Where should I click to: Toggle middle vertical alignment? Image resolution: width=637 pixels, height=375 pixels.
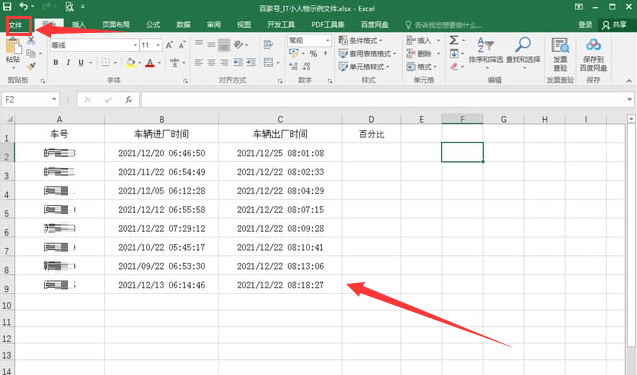(x=211, y=43)
